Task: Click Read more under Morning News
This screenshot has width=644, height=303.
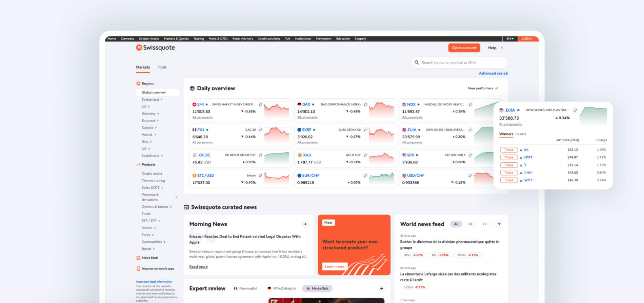Action: tap(198, 267)
